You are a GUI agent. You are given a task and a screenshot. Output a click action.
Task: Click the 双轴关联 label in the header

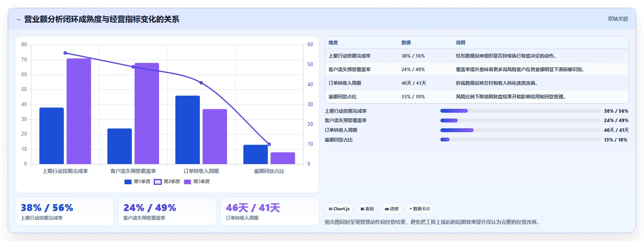coord(618,19)
